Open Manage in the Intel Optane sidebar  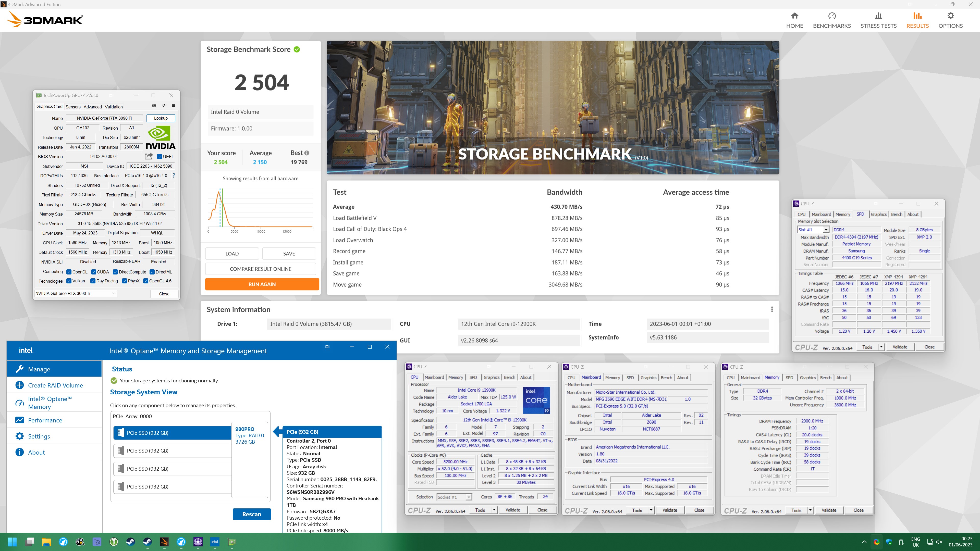tap(54, 369)
